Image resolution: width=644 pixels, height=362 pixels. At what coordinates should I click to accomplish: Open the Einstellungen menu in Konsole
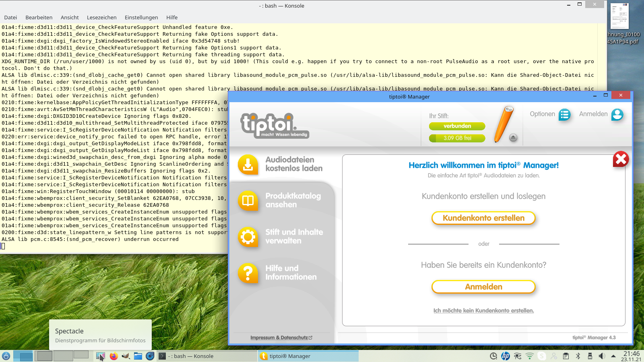pyautogui.click(x=141, y=17)
